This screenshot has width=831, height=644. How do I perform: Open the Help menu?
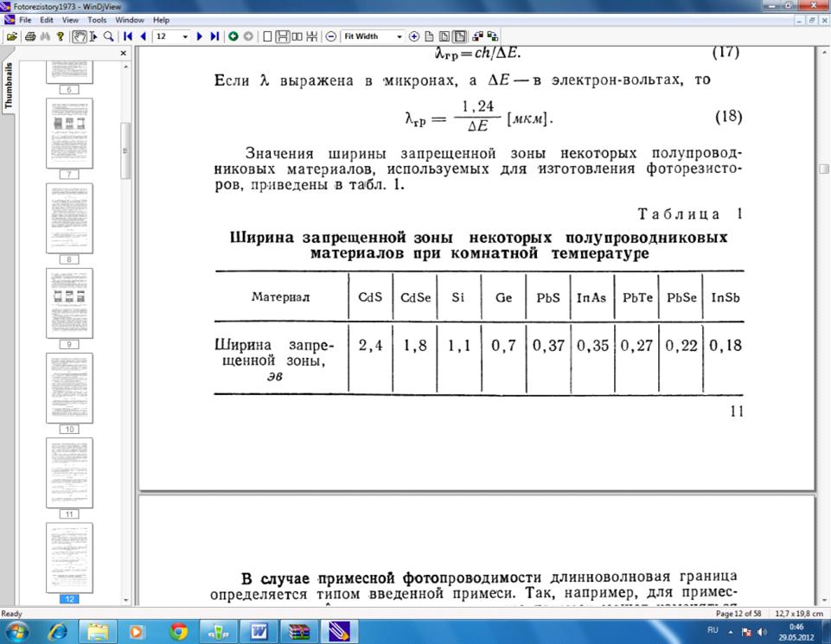[161, 20]
